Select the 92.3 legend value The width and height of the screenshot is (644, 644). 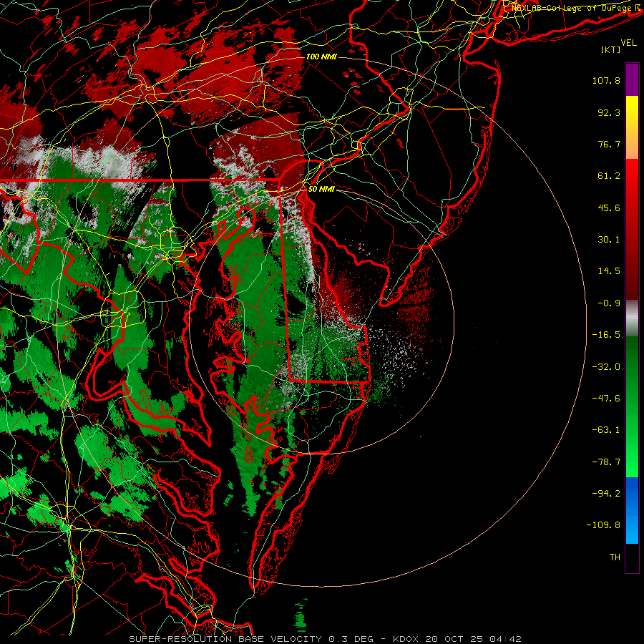609,112
